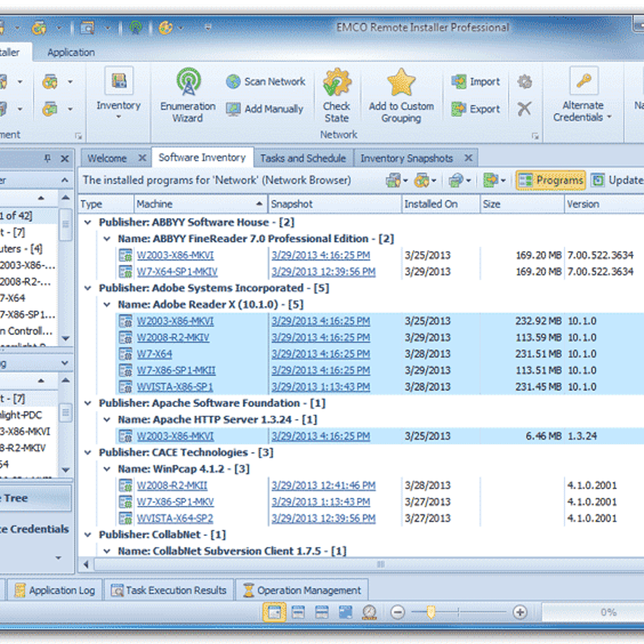Sort by the Size column header

[x=522, y=204]
